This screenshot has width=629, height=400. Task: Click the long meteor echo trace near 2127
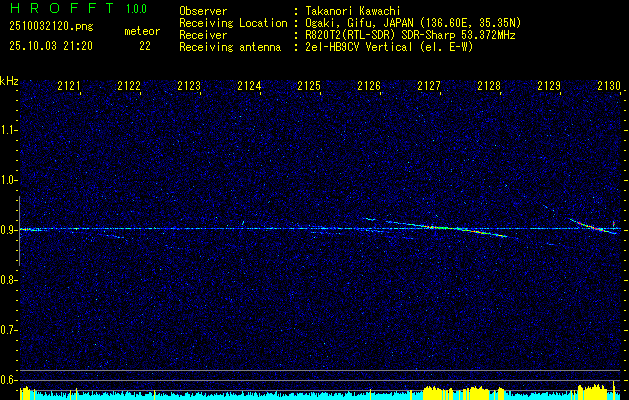click(447, 229)
